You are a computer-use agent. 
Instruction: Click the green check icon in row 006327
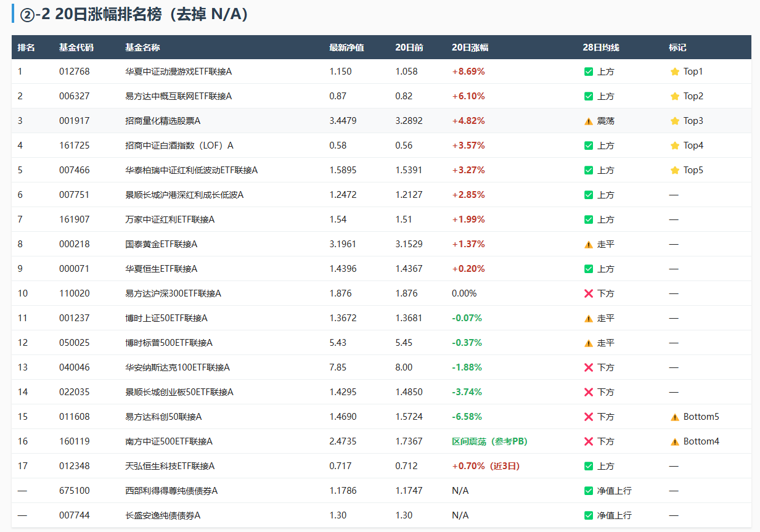[589, 96]
